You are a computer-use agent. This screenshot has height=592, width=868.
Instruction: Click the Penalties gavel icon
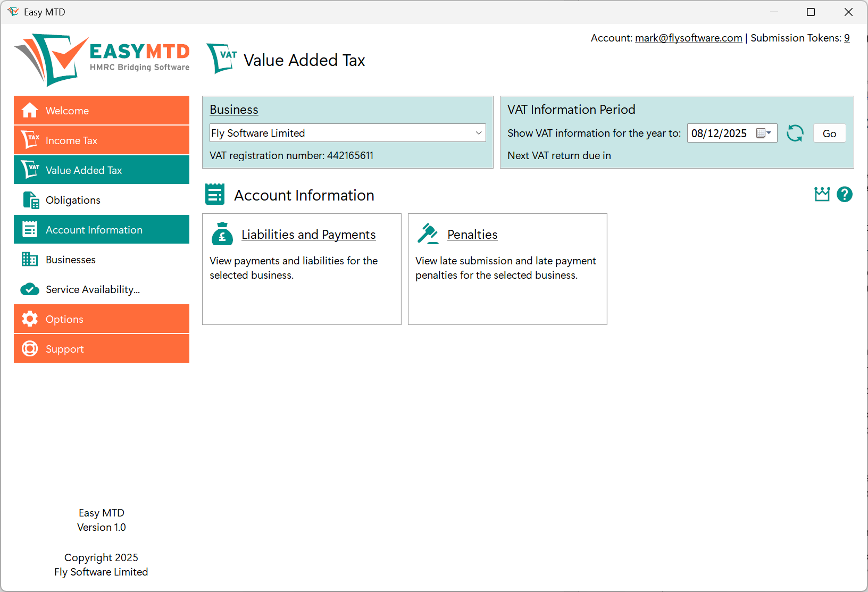(x=428, y=234)
